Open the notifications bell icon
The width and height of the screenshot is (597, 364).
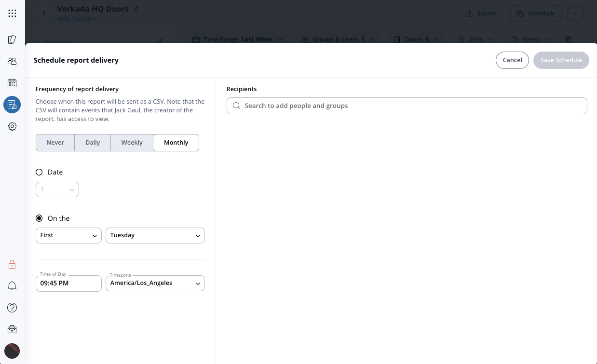(12, 286)
